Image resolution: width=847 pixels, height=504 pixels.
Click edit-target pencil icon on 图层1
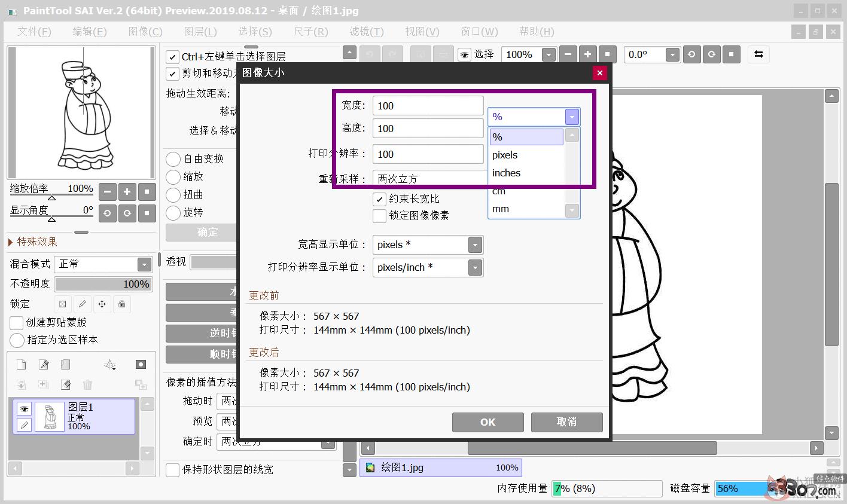tap(24, 425)
